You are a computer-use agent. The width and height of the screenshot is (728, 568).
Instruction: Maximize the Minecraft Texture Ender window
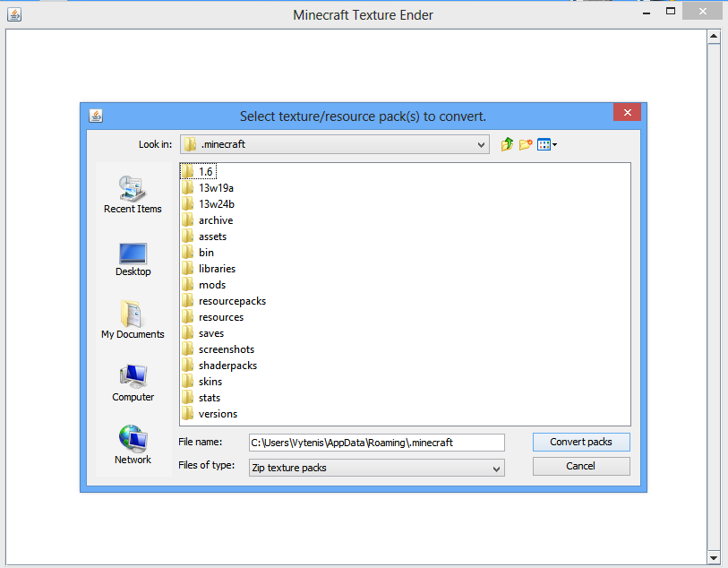(671, 11)
